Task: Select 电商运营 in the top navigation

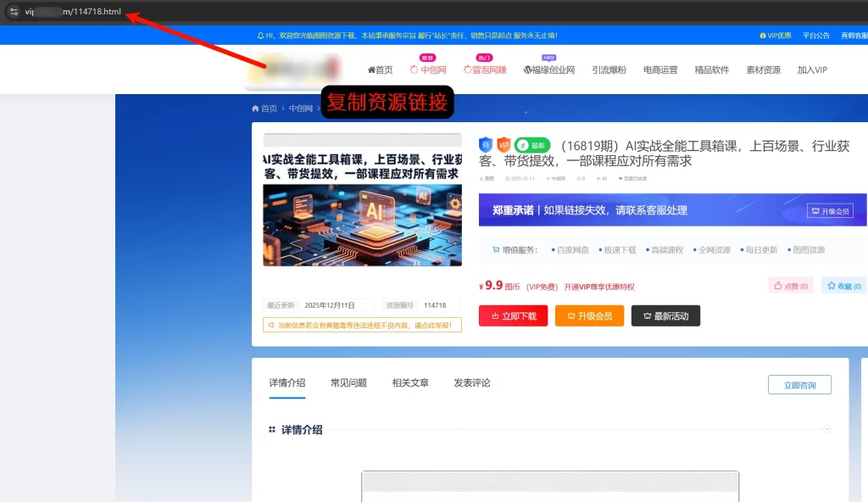Action: click(x=660, y=70)
